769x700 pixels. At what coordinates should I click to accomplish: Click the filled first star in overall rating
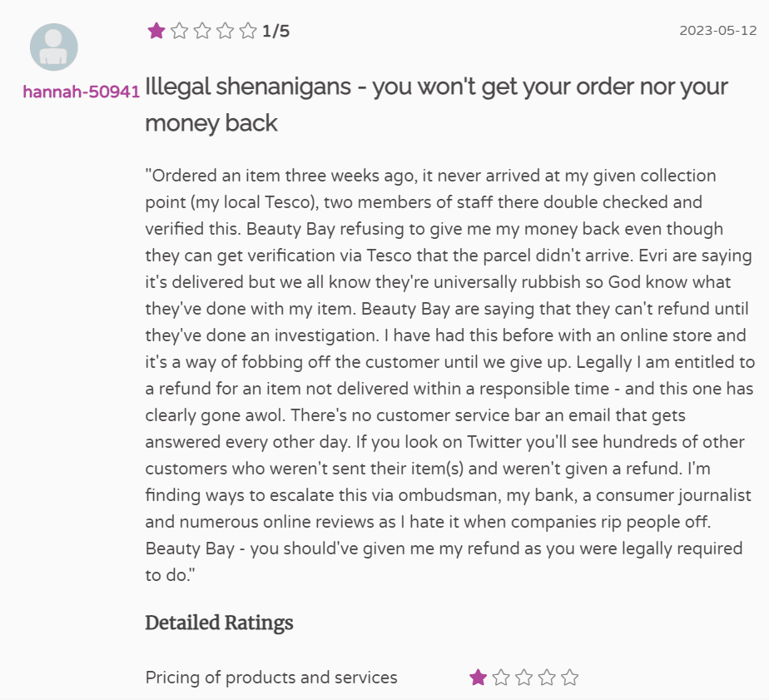coord(156,32)
